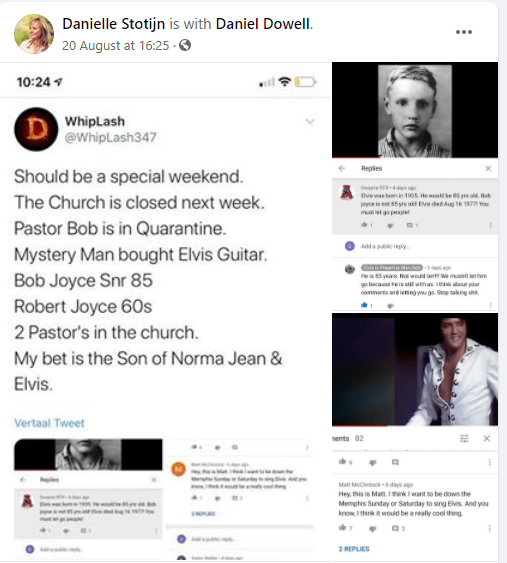Close the comments panel with the X
507x563 pixels.
487,438
